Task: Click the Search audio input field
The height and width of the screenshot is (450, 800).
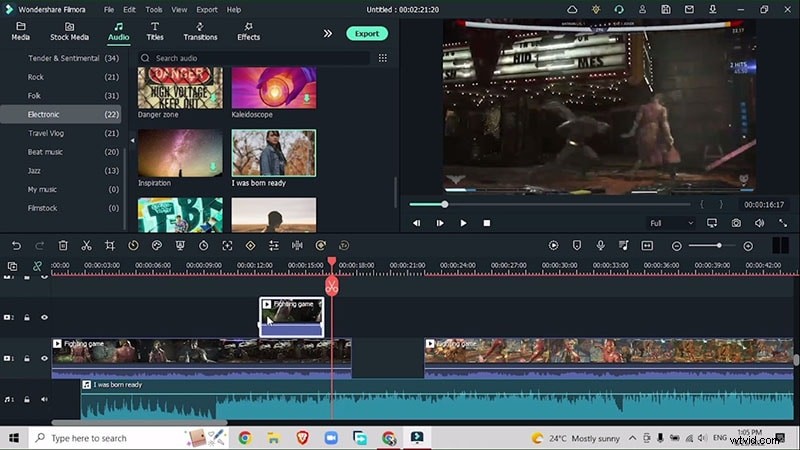Action: [254, 58]
